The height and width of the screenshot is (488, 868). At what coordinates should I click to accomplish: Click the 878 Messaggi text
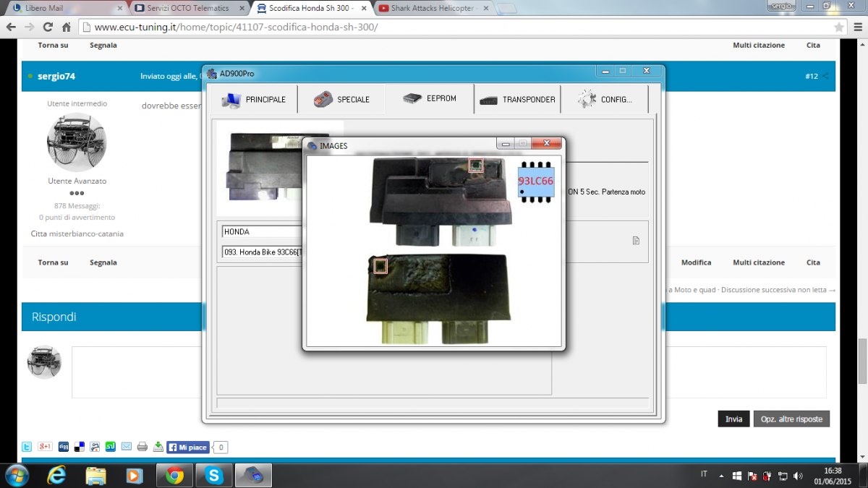(x=77, y=205)
